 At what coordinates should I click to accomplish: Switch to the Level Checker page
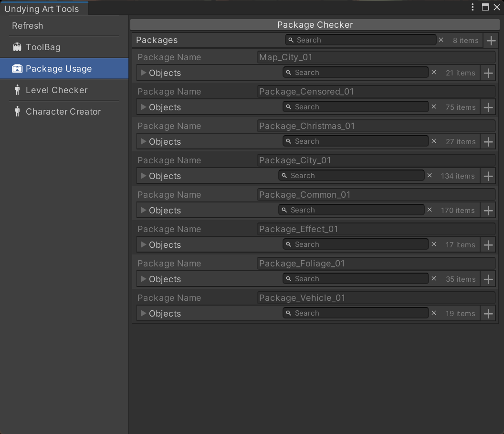[56, 90]
